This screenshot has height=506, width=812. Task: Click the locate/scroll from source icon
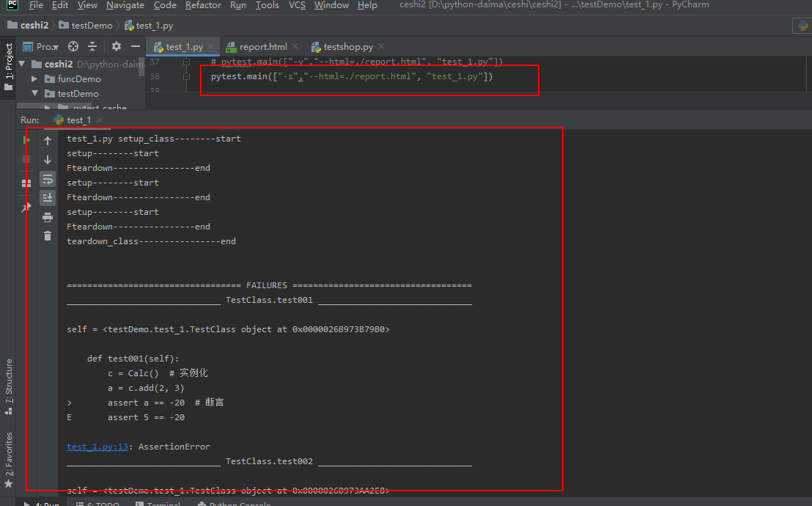pos(73,46)
